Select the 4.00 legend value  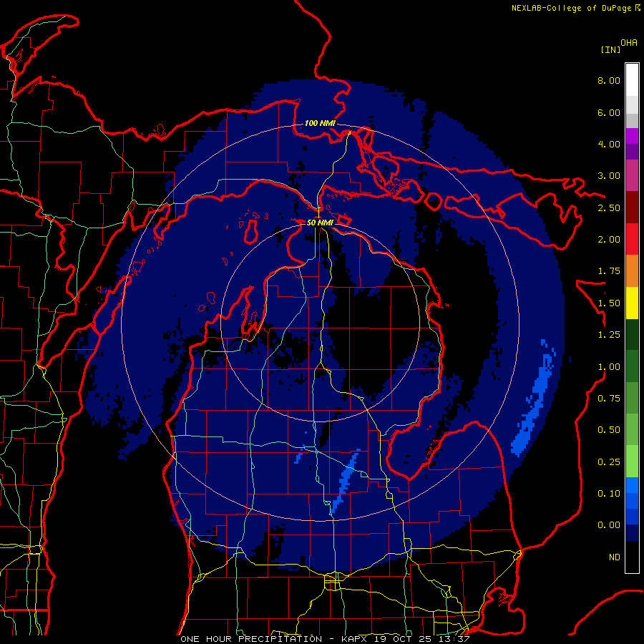609,144
